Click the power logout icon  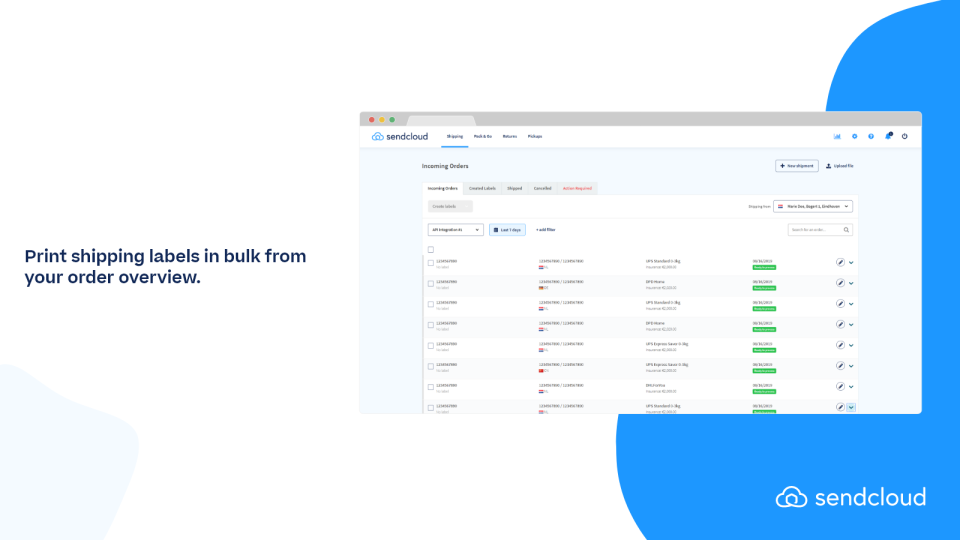904,137
